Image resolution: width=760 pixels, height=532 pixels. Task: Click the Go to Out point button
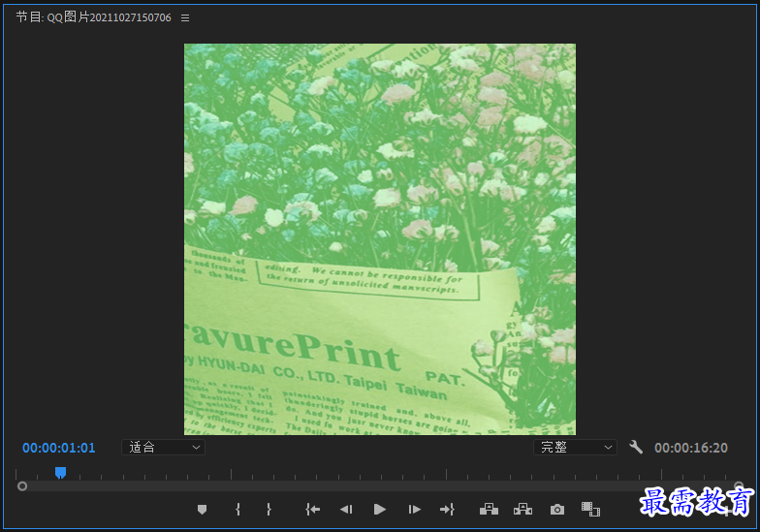(x=447, y=510)
